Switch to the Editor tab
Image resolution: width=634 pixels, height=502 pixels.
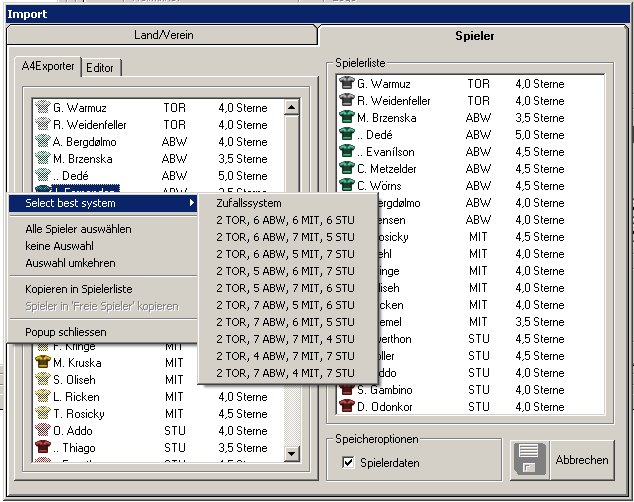[x=100, y=68]
